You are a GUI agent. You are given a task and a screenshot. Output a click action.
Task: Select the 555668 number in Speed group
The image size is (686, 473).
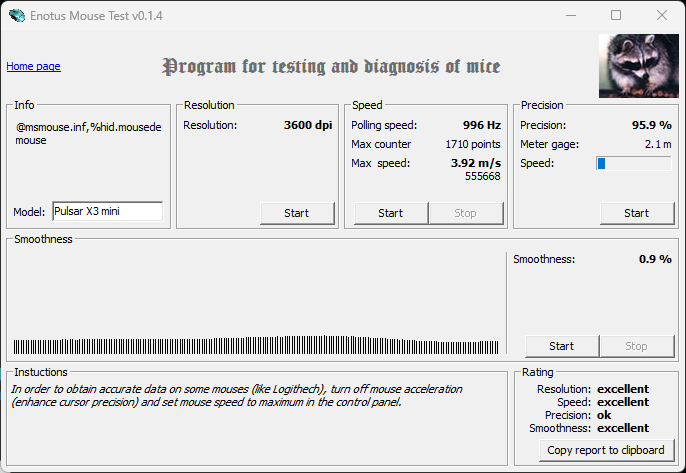483,176
